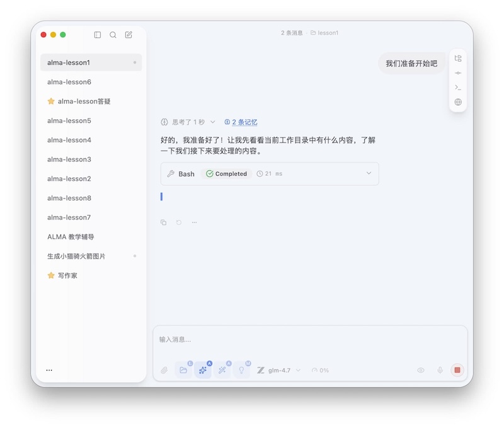504x428 pixels.
Task: Toggle the eye preview icon near the send button
Action: tap(421, 370)
